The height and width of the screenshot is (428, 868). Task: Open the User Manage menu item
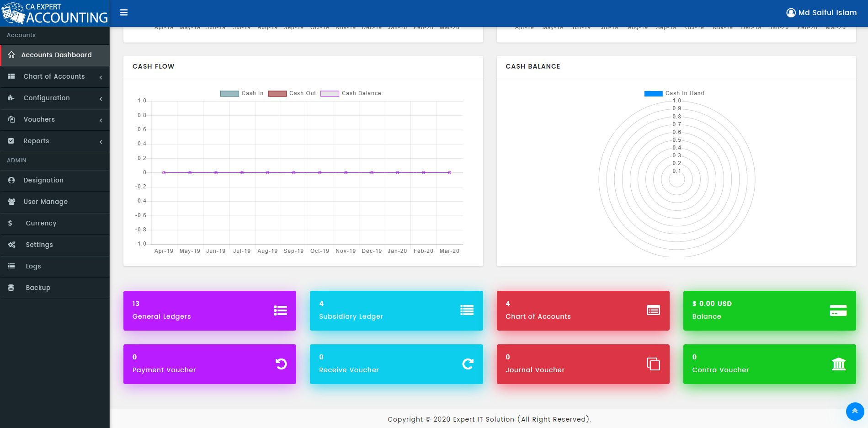[x=55, y=202]
